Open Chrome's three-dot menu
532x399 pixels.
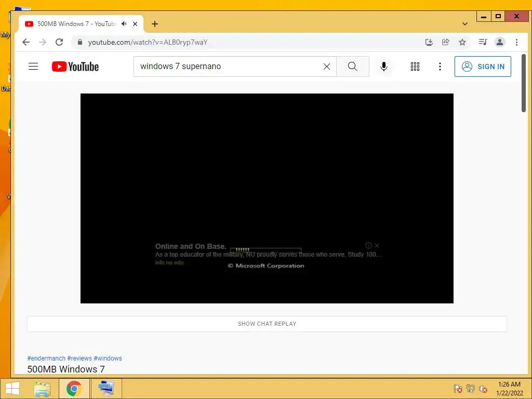click(x=516, y=42)
